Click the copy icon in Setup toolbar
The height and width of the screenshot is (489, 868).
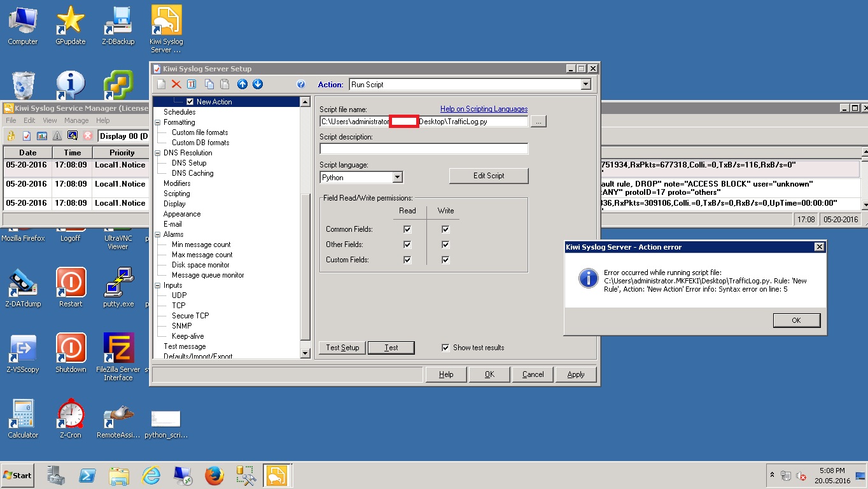point(209,84)
